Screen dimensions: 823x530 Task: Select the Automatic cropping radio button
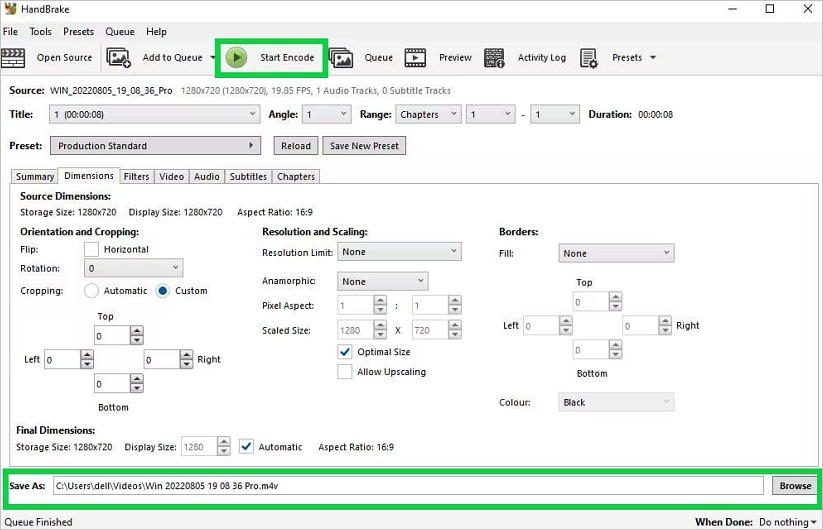coord(92,291)
